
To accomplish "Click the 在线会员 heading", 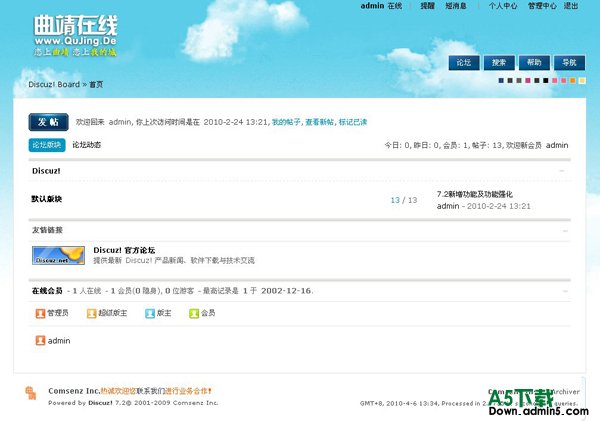I will click(x=47, y=291).
